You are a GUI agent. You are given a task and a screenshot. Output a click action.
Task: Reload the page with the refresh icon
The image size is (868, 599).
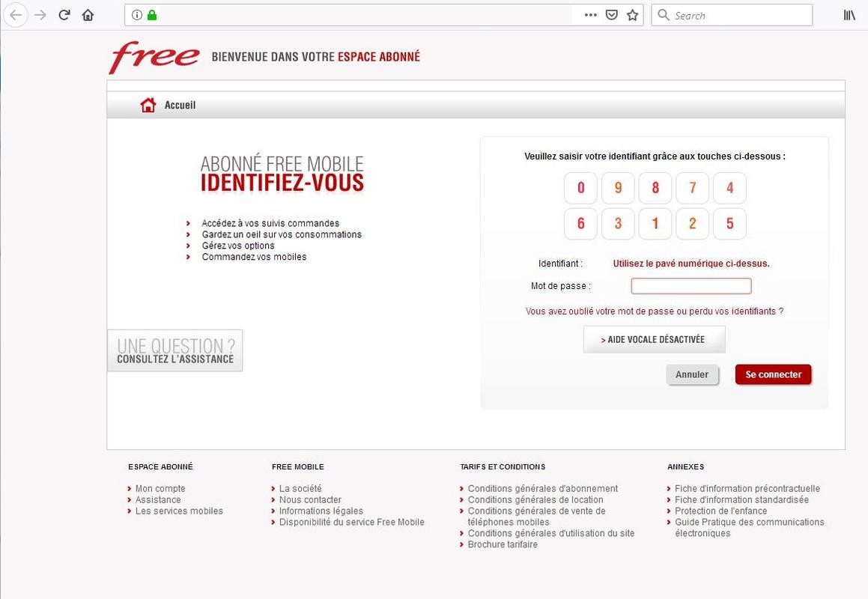pos(64,15)
